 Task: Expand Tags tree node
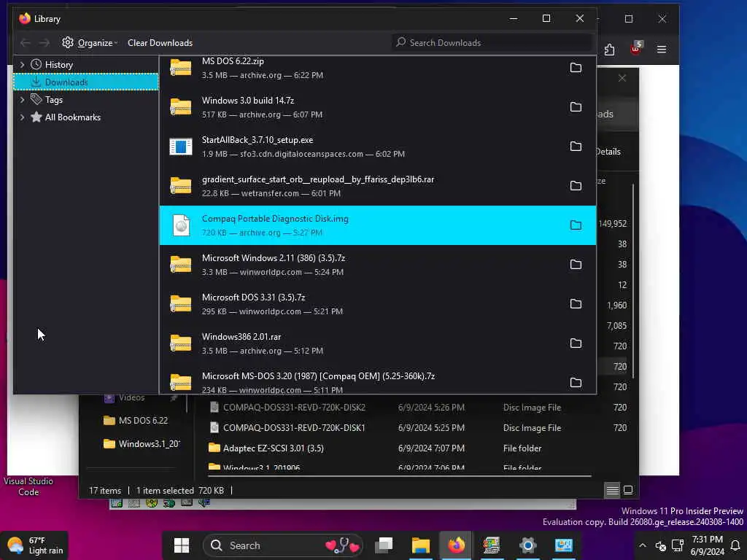click(x=22, y=99)
